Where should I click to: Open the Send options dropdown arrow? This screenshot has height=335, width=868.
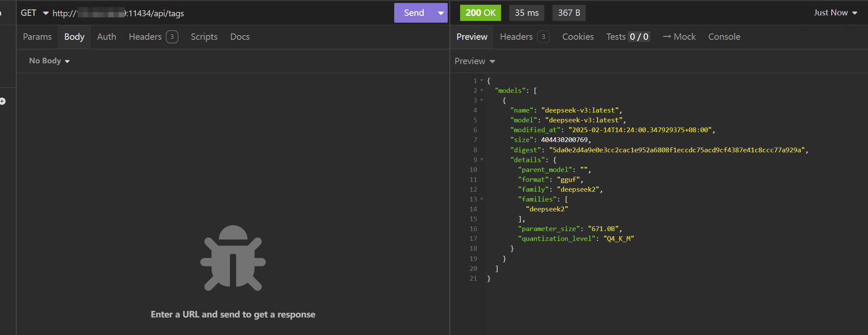441,13
